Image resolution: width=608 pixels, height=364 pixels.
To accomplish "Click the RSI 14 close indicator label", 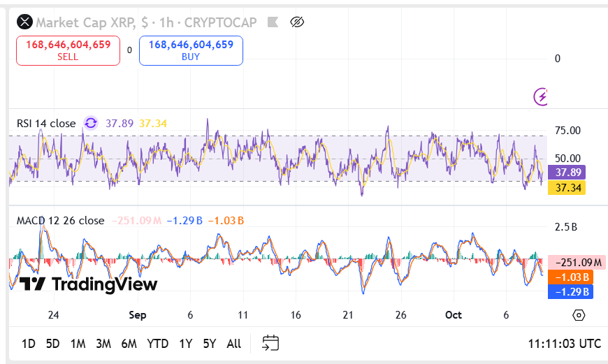I will point(46,124).
